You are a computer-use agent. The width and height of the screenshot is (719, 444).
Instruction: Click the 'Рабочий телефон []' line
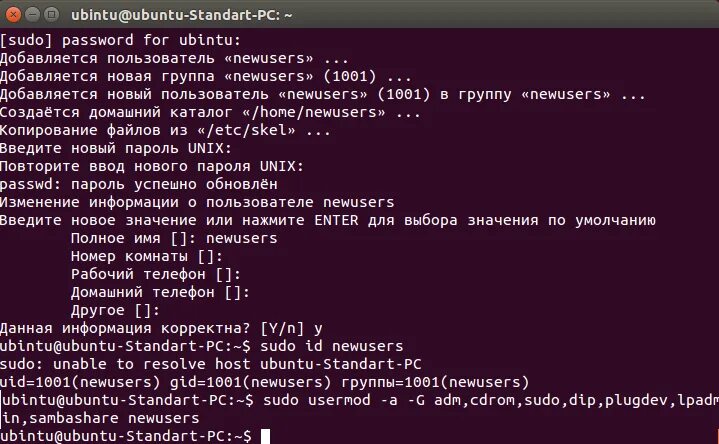155,274
